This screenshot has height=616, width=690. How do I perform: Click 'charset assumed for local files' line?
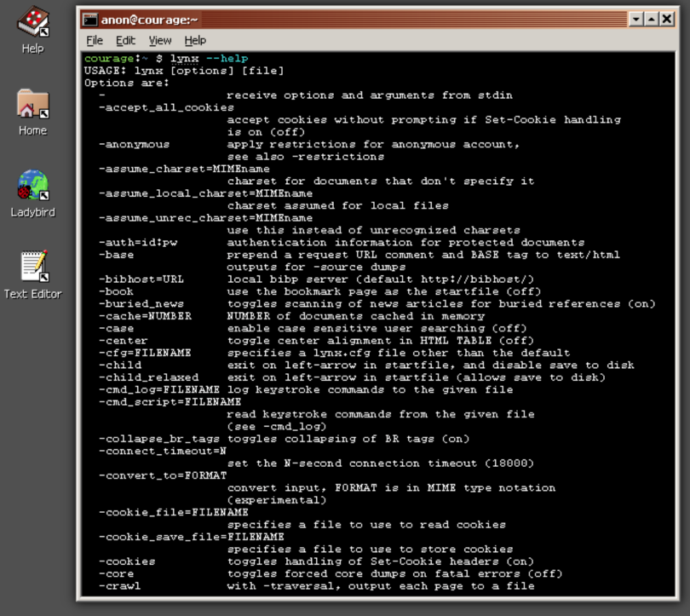pos(337,205)
